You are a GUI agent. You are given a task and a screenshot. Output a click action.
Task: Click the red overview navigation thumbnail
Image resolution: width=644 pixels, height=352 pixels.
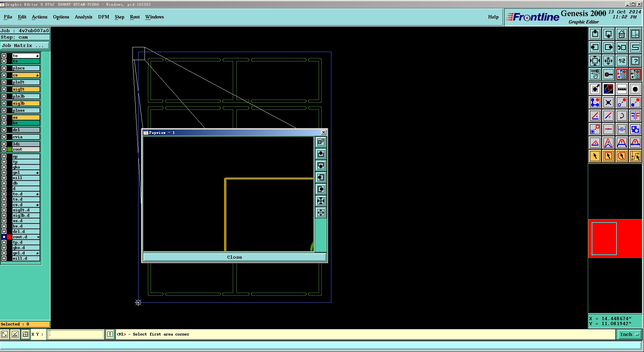pos(615,239)
